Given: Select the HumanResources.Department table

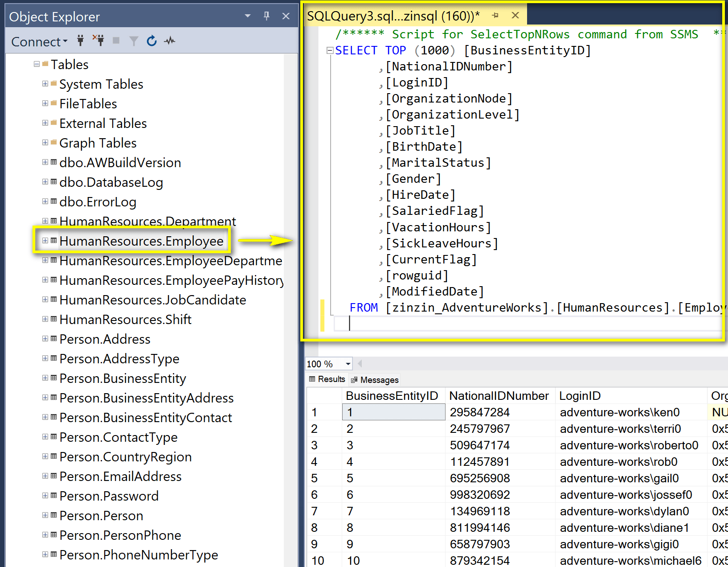Looking at the screenshot, I should (148, 222).
